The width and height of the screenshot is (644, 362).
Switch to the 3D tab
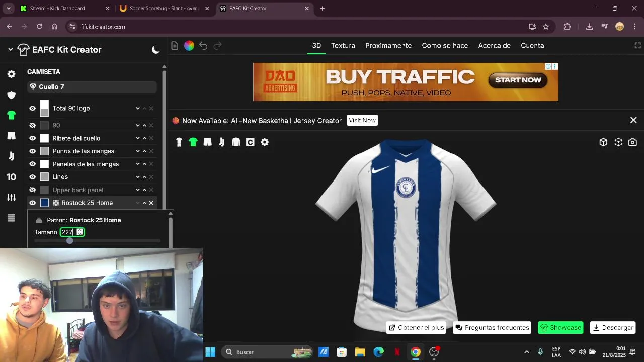pyautogui.click(x=316, y=46)
